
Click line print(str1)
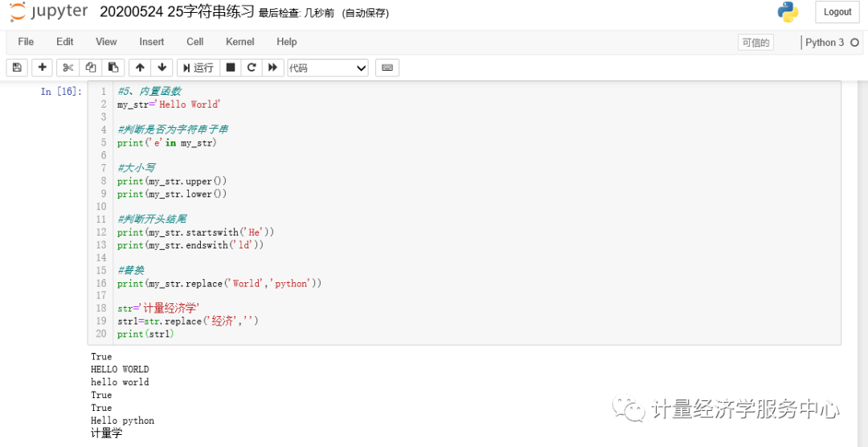[145, 334]
